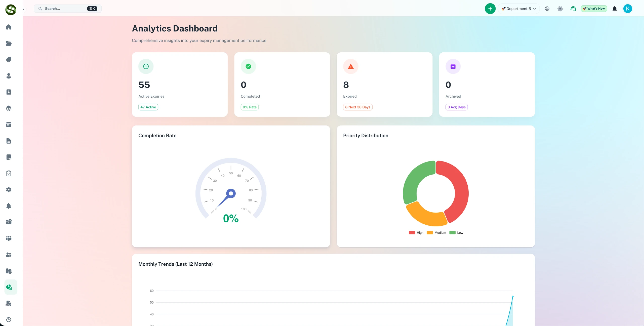Open the What's New button
Viewport: 644px width, 326px height.
coord(594,9)
